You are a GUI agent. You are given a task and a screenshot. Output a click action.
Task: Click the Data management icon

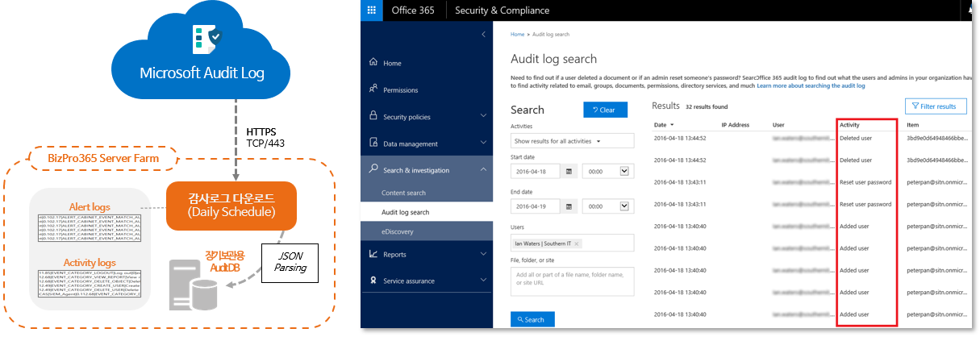click(373, 143)
